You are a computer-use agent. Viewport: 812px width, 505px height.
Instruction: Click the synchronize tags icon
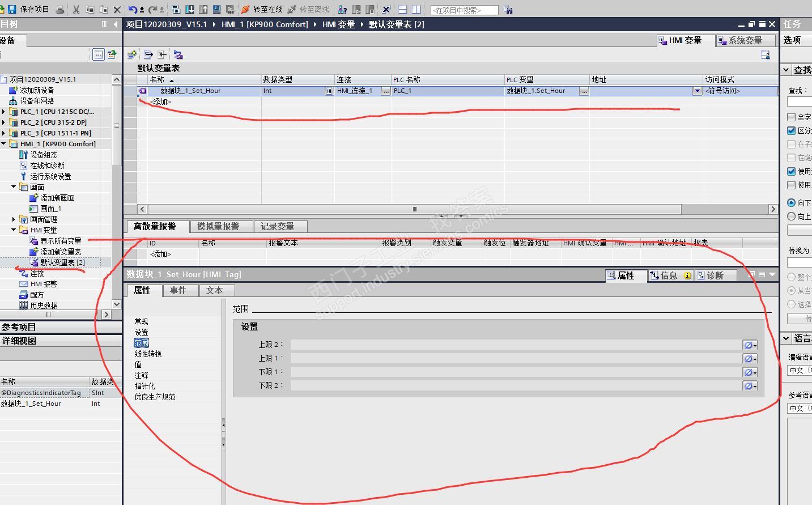(178, 55)
